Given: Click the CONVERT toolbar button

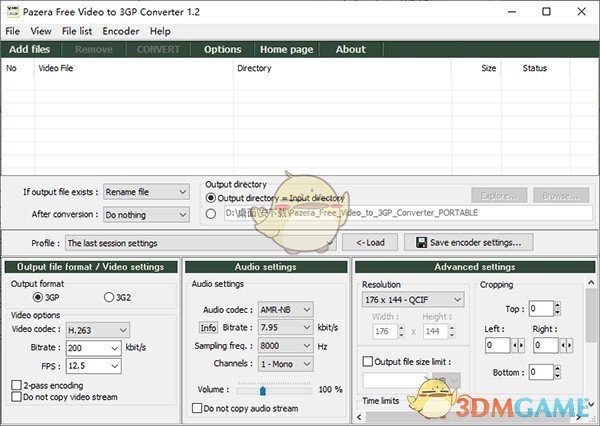Looking at the screenshot, I should 158,49.
